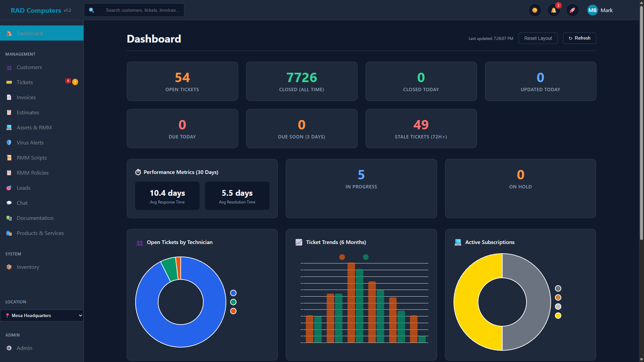Click the orange legend color dot

233,311
